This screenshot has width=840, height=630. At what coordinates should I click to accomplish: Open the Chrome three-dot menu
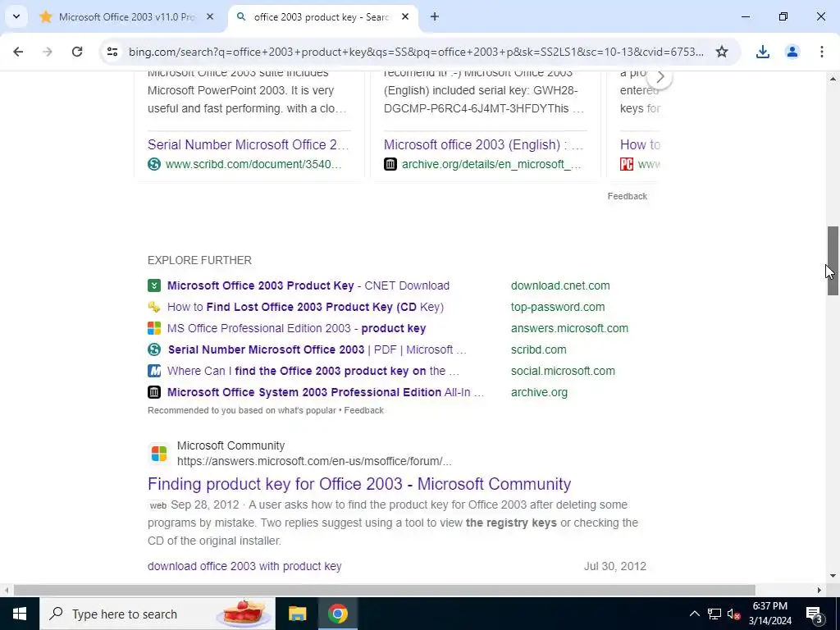(x=821, y=52)
